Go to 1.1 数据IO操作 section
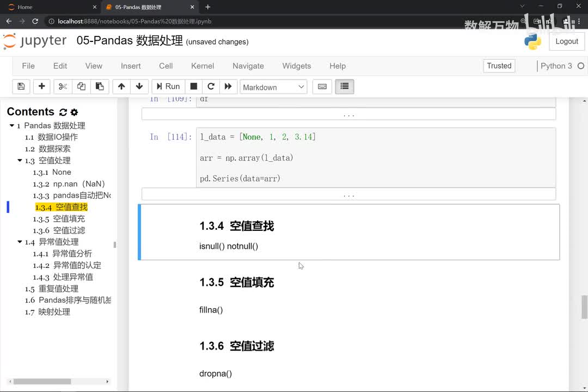The image size is (588, 392). point(51,137)
